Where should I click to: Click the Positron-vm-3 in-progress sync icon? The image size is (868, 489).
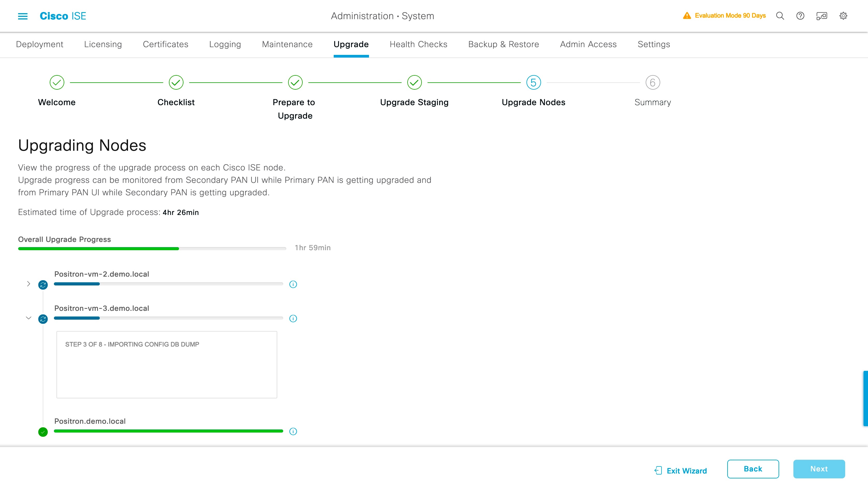[x=43, y=319]
